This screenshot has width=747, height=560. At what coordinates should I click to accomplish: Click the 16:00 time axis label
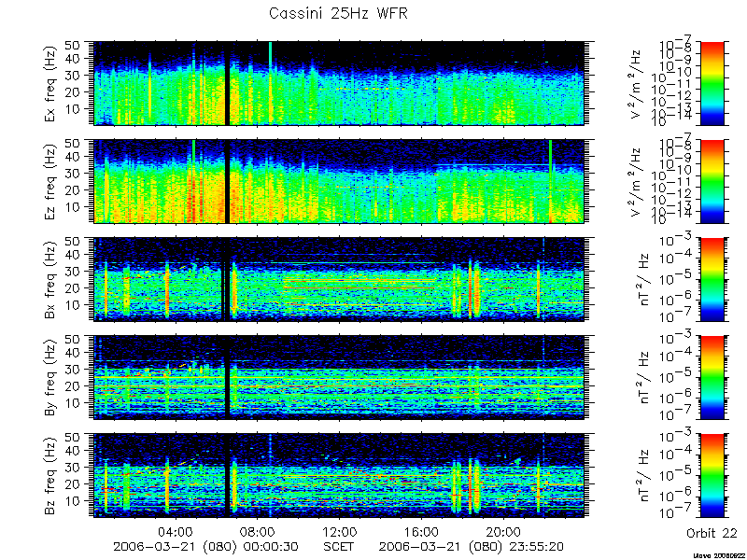421,530
